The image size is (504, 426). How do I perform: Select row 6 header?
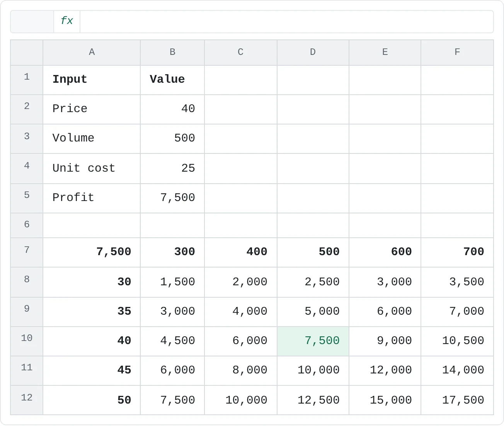tap(27, 225)
